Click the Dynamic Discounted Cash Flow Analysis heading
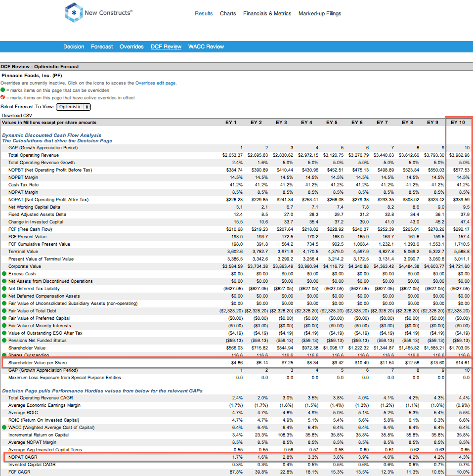This screenshot has width=473, height=476. pos(51,135)
